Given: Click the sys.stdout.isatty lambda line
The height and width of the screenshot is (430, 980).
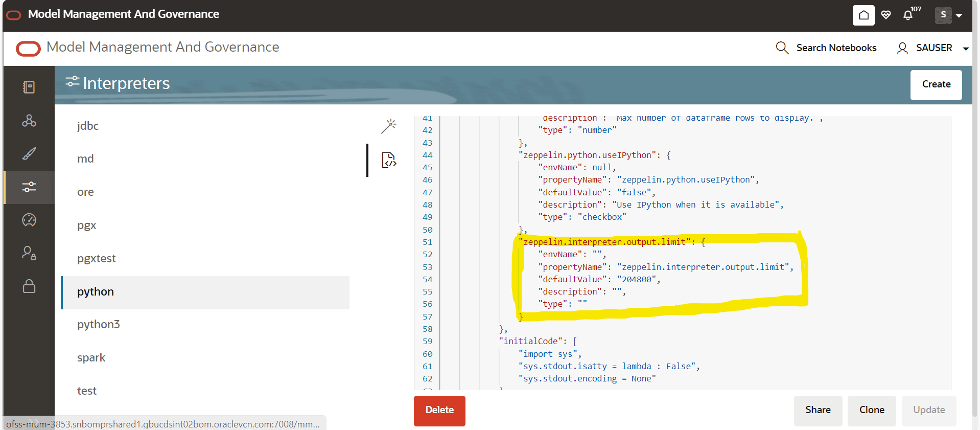Looking at the screenshot, I should 609,366.
